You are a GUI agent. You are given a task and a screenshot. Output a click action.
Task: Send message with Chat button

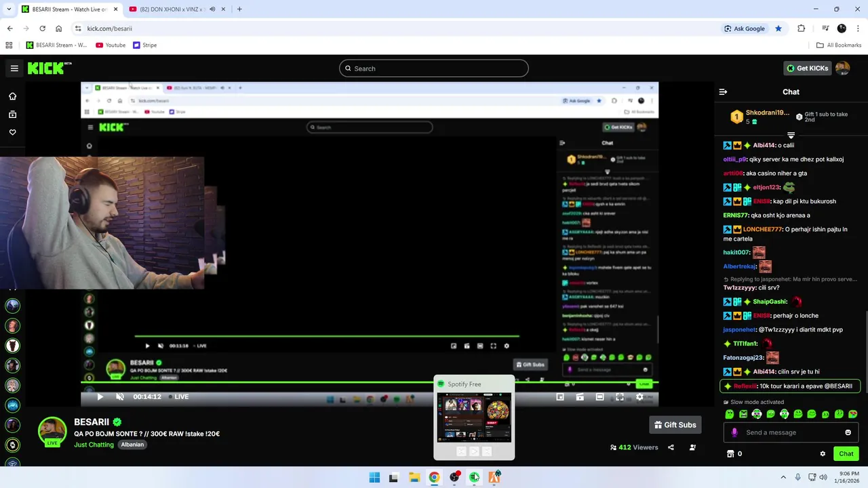[x=846, y=453]
